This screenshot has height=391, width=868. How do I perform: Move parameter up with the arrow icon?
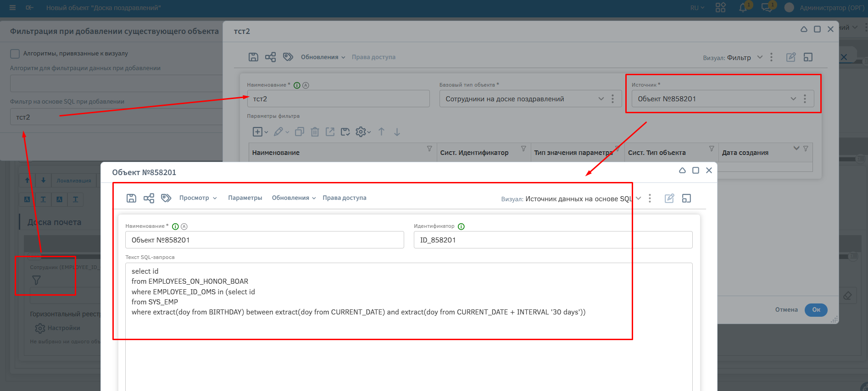(x=381, y=132)
